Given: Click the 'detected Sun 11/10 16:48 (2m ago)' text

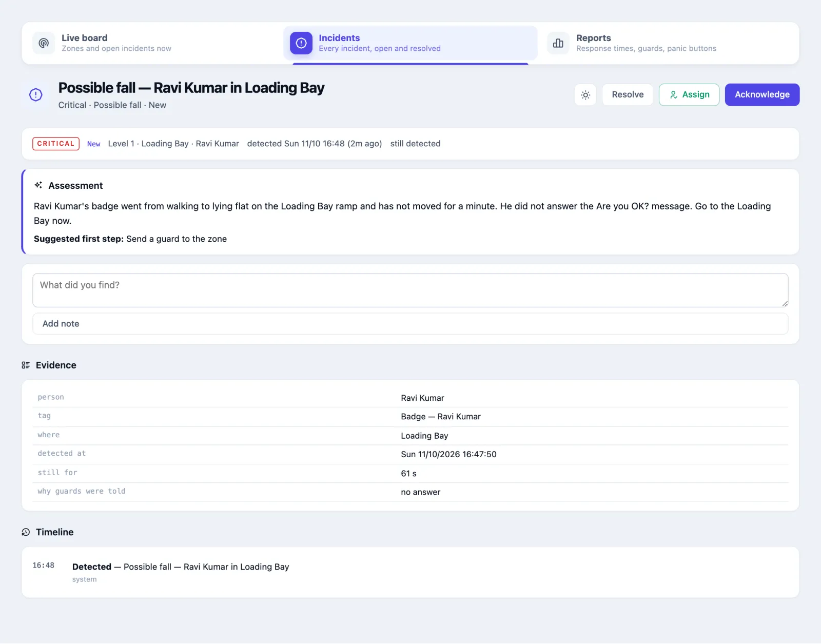Looking at the screenshot, I should point(315,144).
